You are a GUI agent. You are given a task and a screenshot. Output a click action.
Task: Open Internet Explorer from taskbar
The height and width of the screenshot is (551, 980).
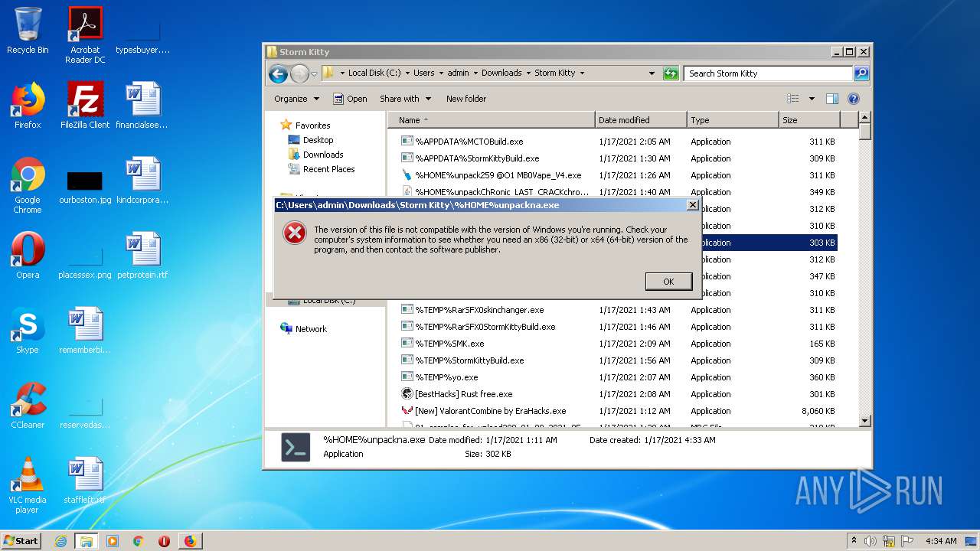pos(60,541)
